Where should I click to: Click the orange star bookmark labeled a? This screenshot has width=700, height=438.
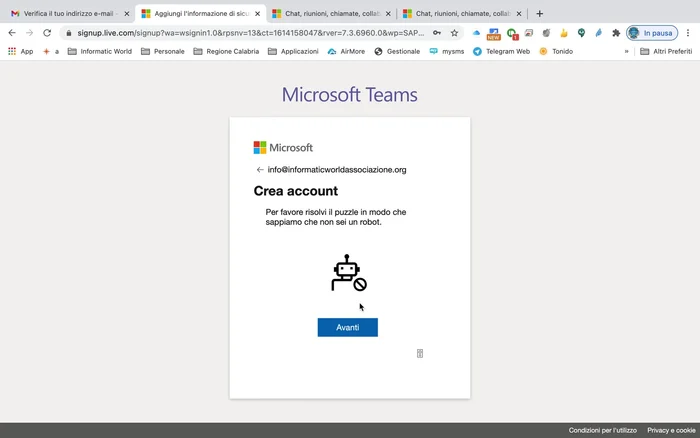pos(51,51)
